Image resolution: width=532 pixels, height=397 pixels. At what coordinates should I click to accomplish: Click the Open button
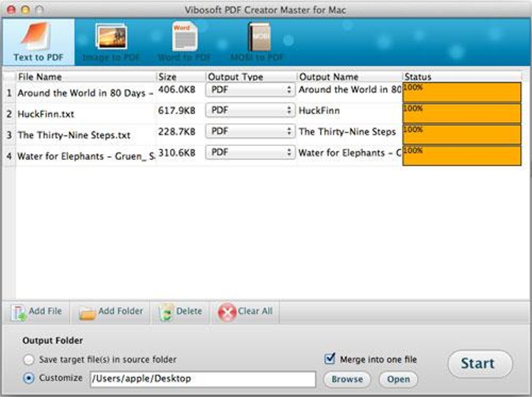tap(398, 379)
